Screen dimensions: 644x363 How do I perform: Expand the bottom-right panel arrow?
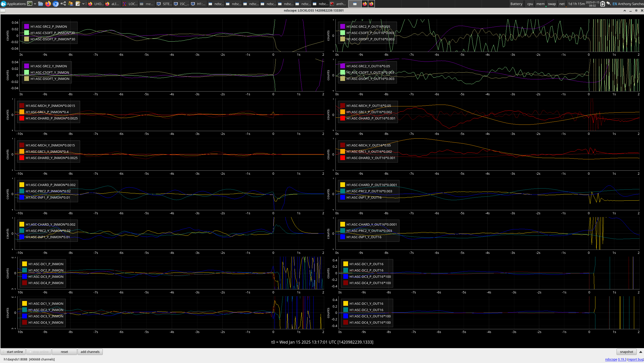pyautogui.click(x=640, y=352)
